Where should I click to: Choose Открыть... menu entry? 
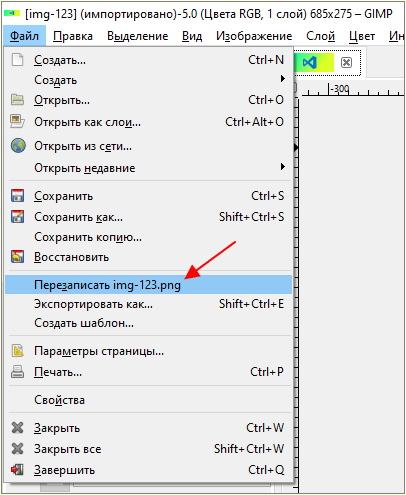(x=149, y=100)
